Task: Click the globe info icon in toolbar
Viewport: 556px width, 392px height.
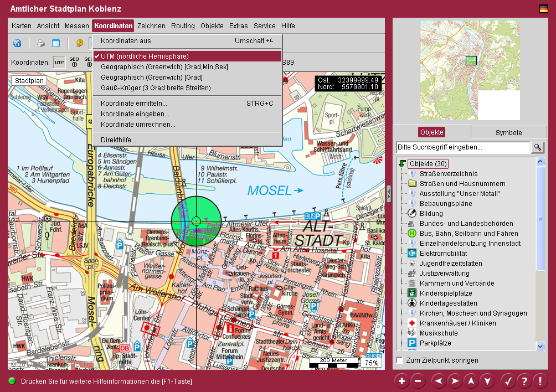Action: [17, 43]
